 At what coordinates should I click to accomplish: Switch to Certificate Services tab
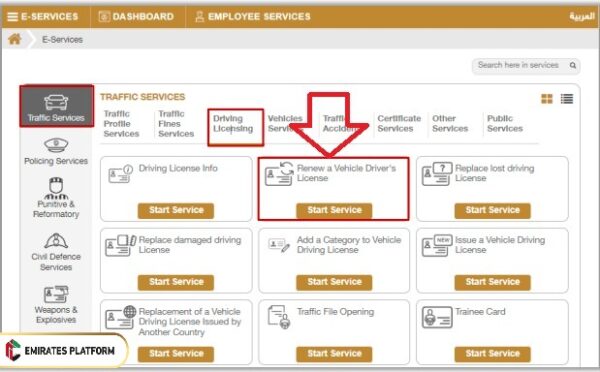pos(399,124)
